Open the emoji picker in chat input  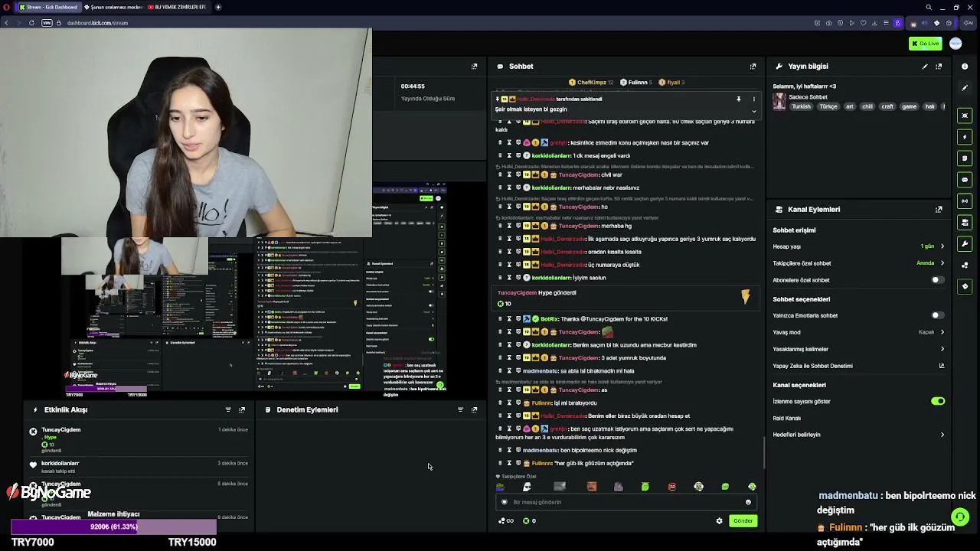748,503
